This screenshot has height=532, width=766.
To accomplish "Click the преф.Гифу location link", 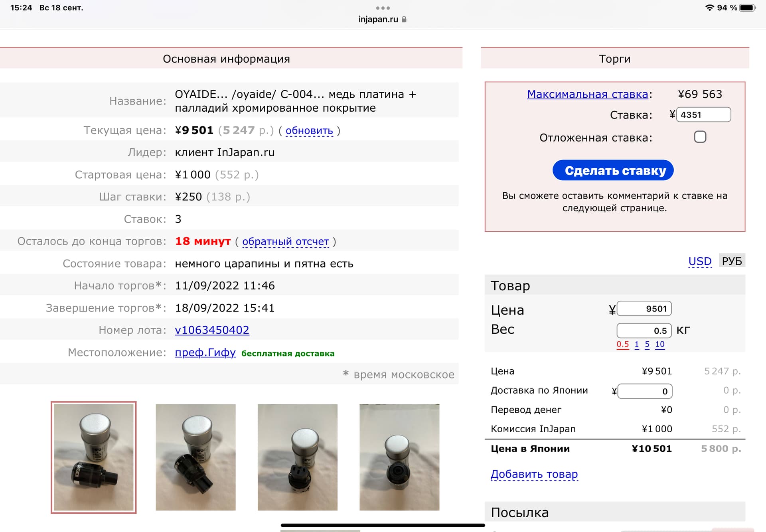I will pos(205,353).
